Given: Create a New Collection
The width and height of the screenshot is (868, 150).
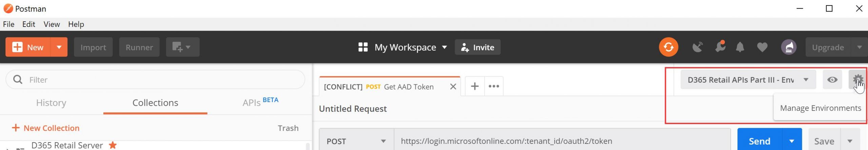Looking at the screenshot, I should (45, 128).
